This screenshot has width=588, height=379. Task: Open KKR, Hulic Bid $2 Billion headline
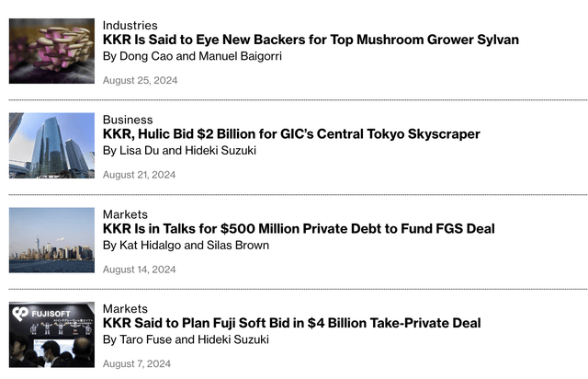click(291, 134)
